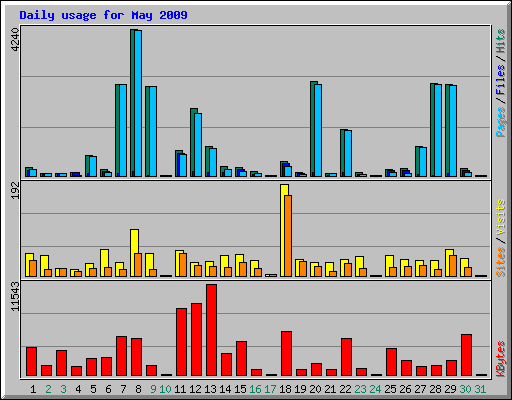Click day 19 on the x-axis
512x400 pixels.
pos(300,389)
